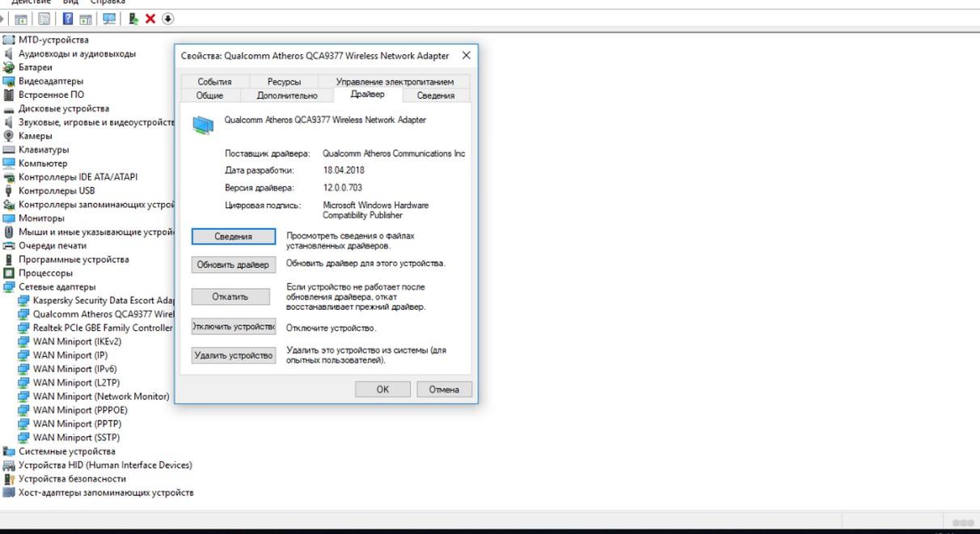
Task: Click the red X uninstall device toolbar icon
Action: [150, 19]
